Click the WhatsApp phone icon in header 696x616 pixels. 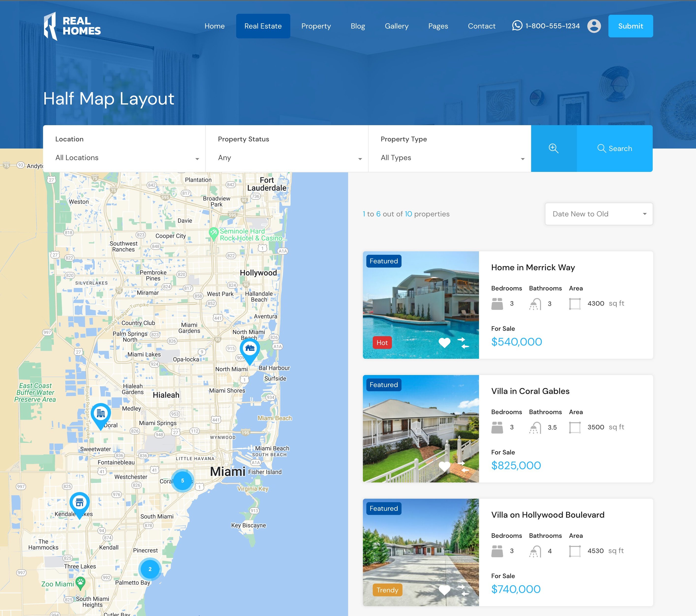(x=517, y=26)
